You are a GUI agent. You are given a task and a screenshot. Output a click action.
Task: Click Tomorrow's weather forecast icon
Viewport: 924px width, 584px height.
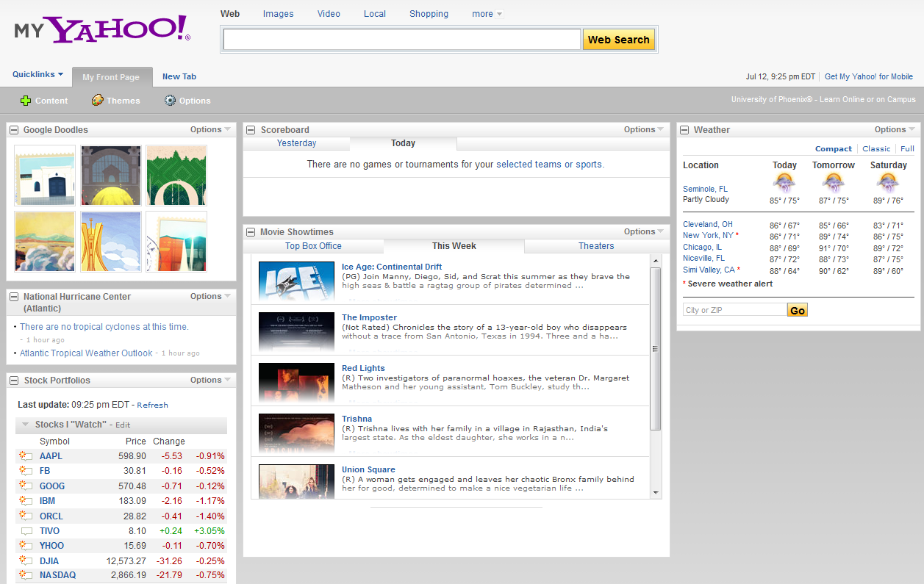pos(834,183)
